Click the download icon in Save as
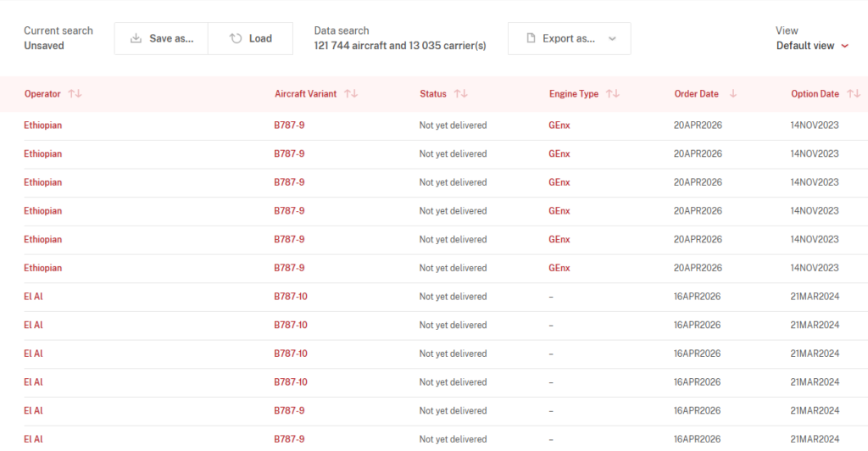Viewport: 868px width, 451px height. tap(136, 38)
